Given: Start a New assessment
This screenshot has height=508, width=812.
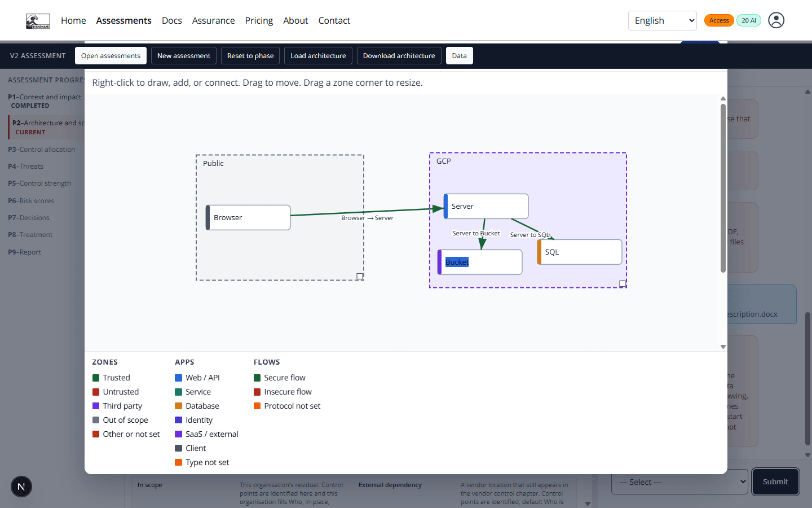Looking at the screenshot, I should click(184, 56).
